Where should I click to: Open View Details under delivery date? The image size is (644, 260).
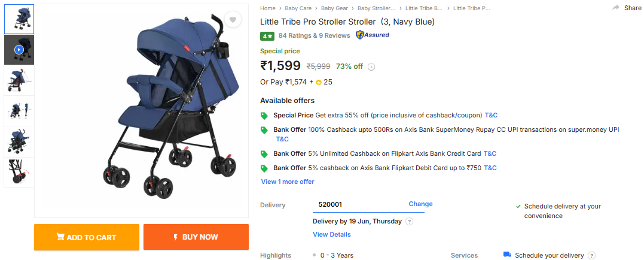coord(332,234)
